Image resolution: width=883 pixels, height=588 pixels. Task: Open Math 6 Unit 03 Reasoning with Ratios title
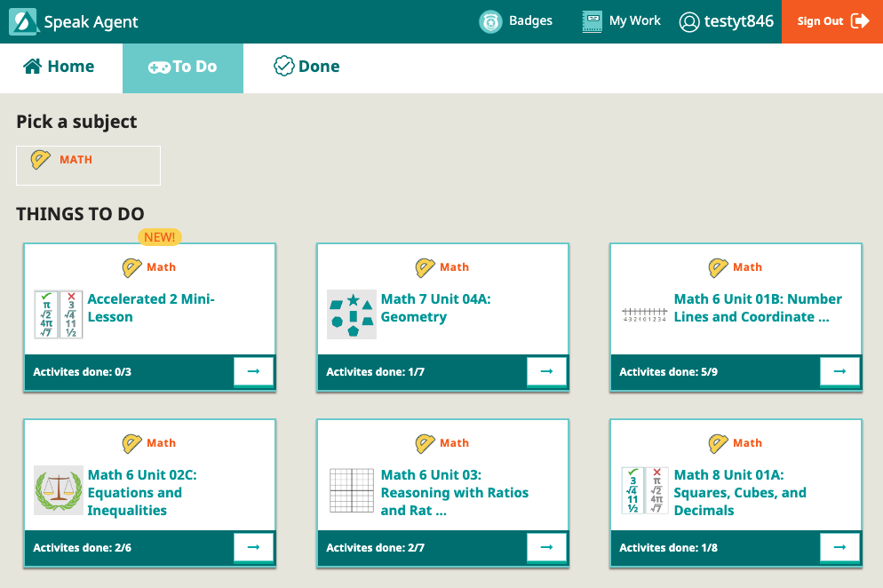point(454,492)
